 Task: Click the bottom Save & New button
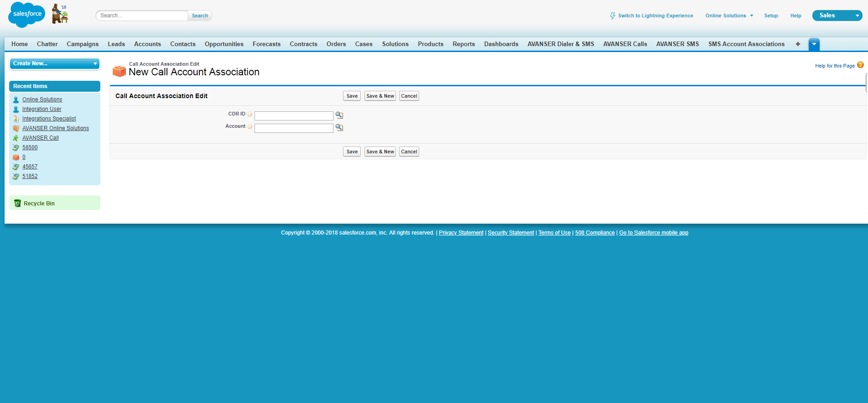tap(380, 152)
